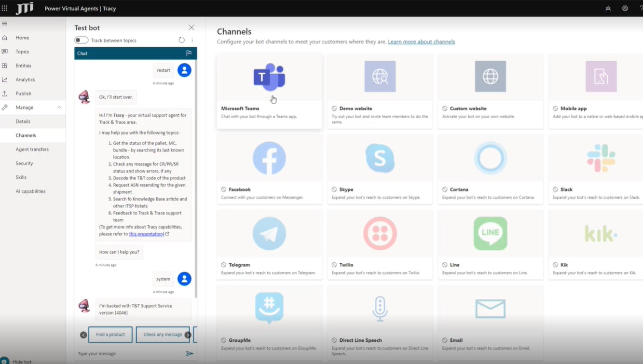This screenshot has height=364, width=643.
Task: Open the test bot more options menu
Action: [192, 40]
